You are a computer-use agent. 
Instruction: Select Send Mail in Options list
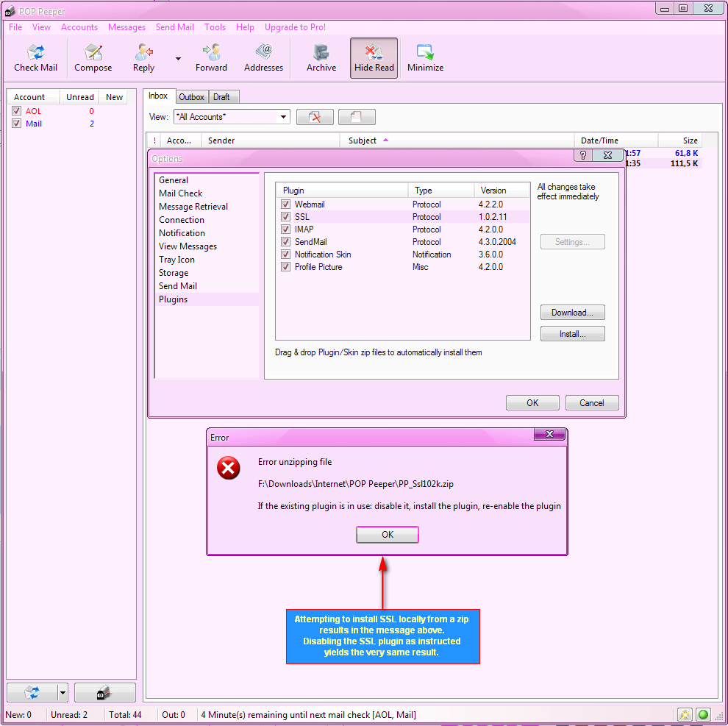207,285
